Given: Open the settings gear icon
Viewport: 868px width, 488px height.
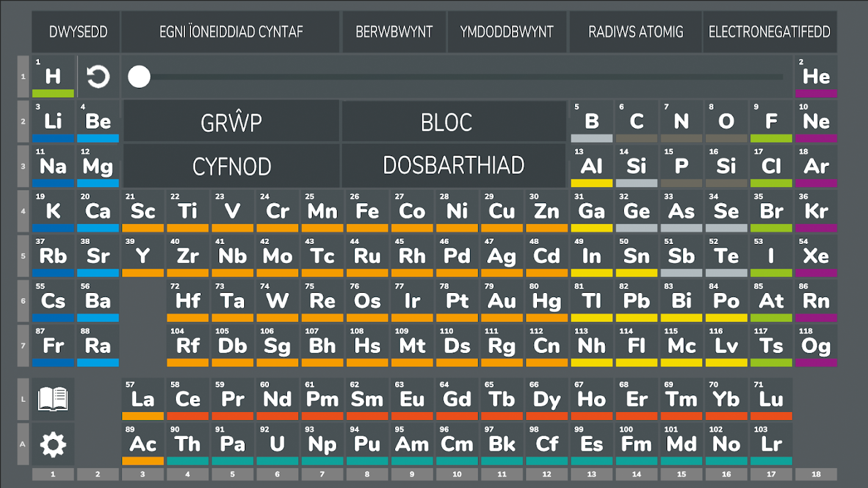Looking at the screenshot, I should pyautogui.click(x=53, y=445).
